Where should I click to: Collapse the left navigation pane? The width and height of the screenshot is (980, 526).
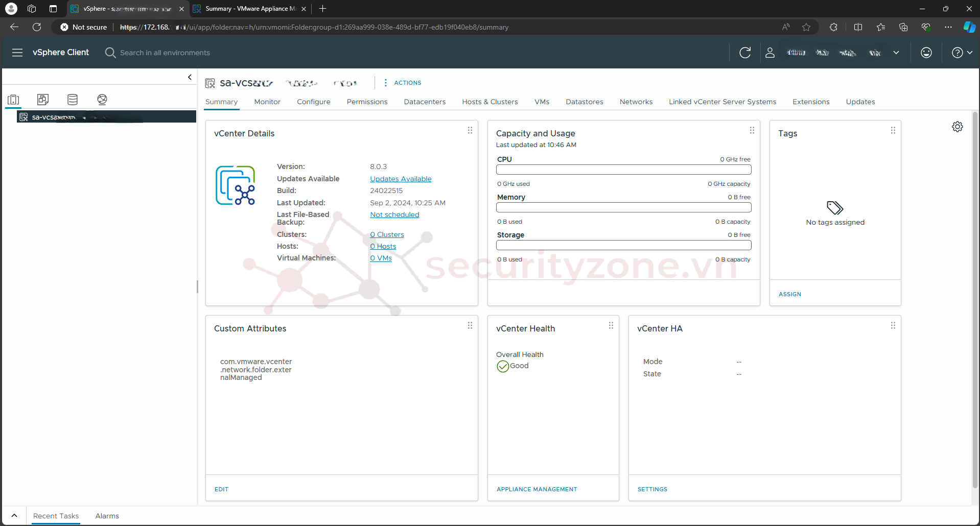190,77
